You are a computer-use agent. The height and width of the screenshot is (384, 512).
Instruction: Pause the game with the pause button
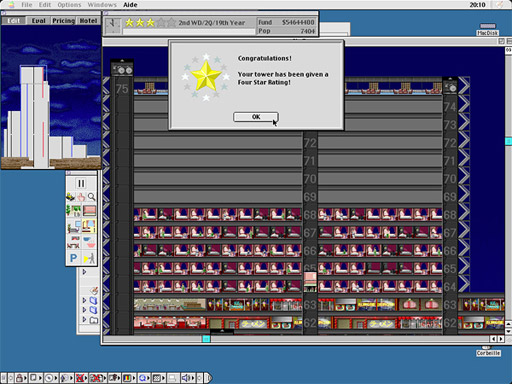81,184
